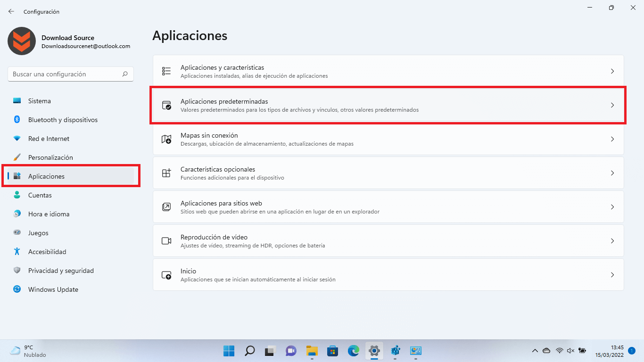
Task: Select Hora e idioma in sidebar
Action: coord(71,214)
